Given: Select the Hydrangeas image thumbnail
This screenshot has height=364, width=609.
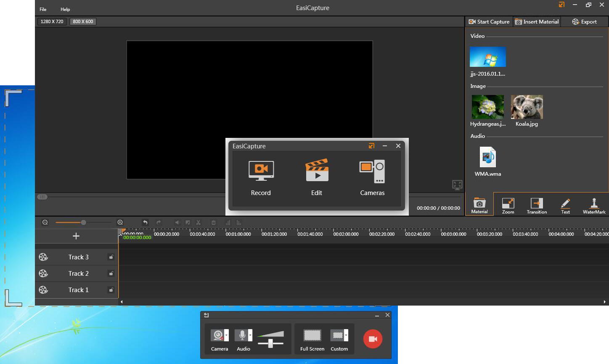Looking at the screenshot, I should pyautogui.click(x=488, y=107).
